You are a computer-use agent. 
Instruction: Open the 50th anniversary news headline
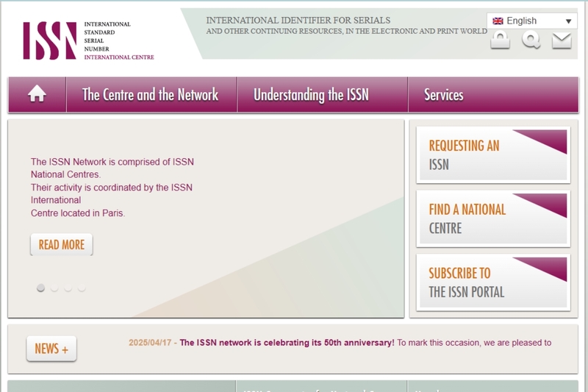tap(287, 343)
